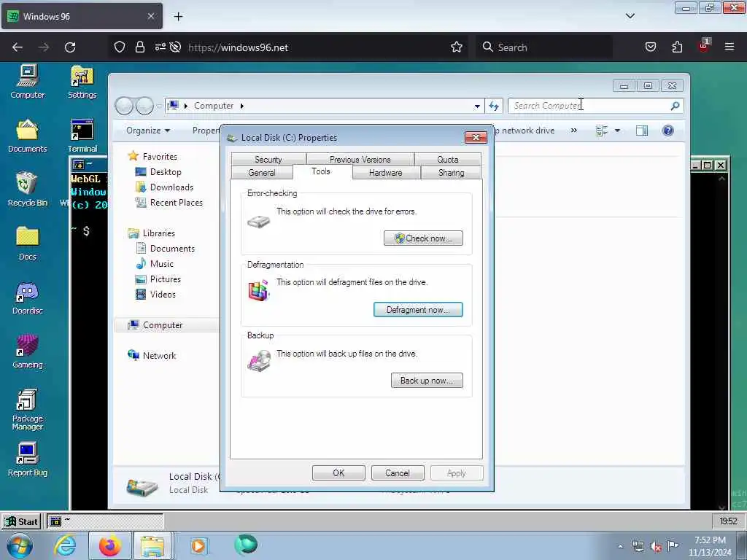
Task: Switch to Firefox in the taskbar
Action: pyautogui.click(x=109, y=545)
